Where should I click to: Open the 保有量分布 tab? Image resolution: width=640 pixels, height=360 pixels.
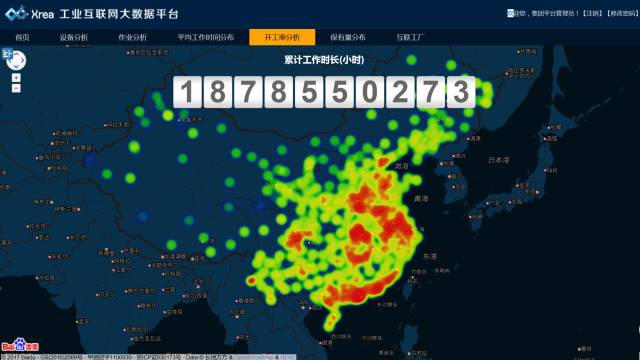tap(348, 37)
